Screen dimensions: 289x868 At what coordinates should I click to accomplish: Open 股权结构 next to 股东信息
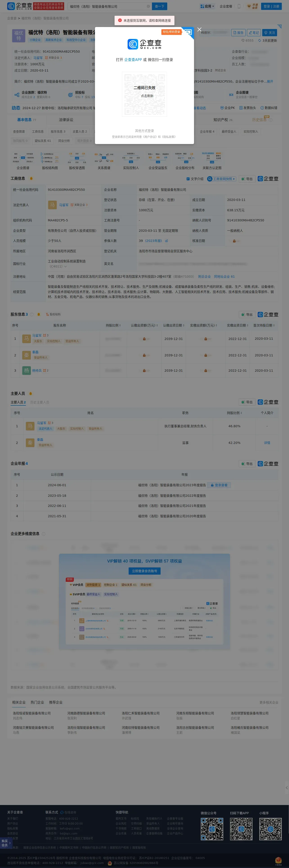(x=53, y=314)
